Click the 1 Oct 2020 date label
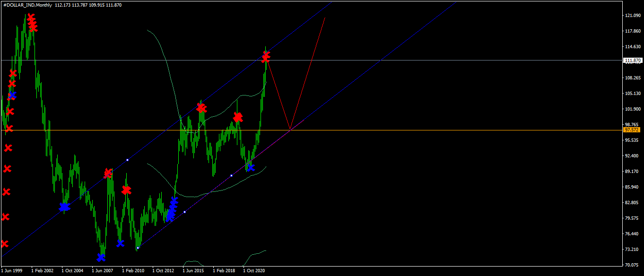This screenshot has width=644, height=276. (x=255, y=271)
